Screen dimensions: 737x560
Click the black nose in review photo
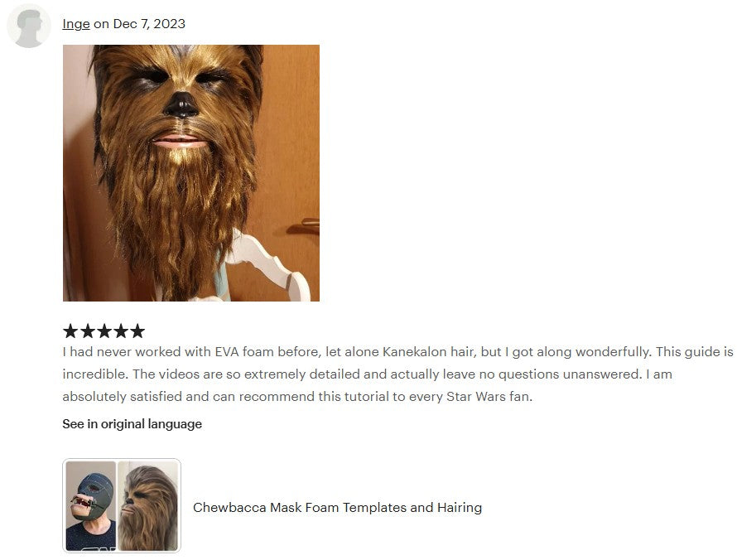click(181, 105)
